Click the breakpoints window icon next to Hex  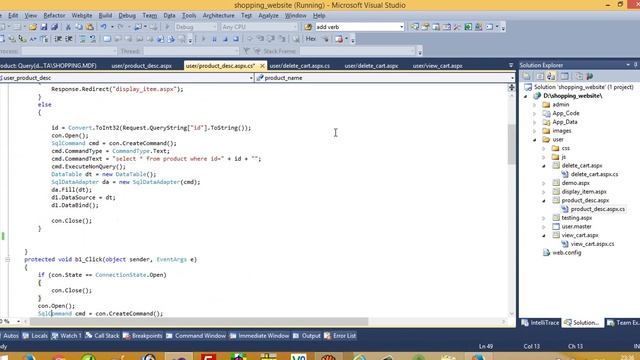(338, 39)
